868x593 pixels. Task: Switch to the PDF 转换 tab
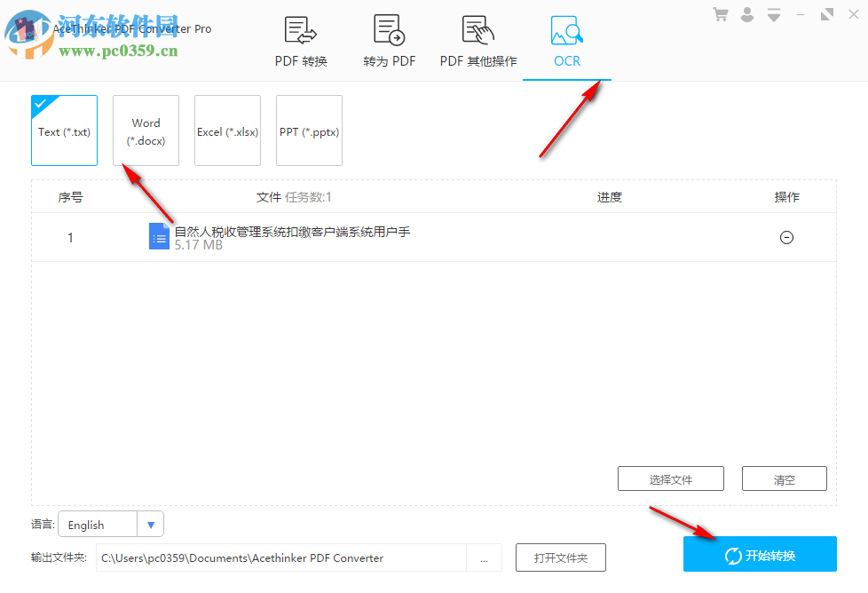tap(300, 61)
